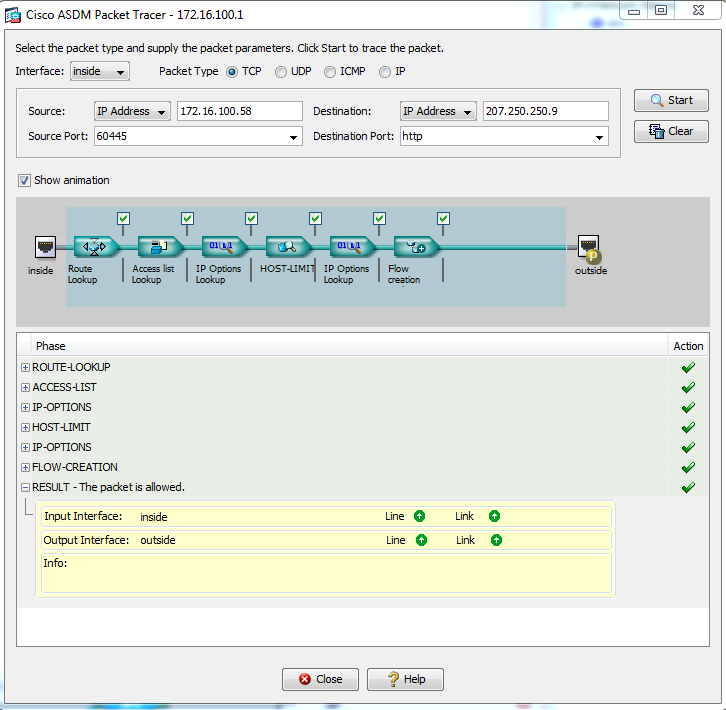
Task: Click first IP-OPTIONS green checkmark action
Action: pos(688,407)
